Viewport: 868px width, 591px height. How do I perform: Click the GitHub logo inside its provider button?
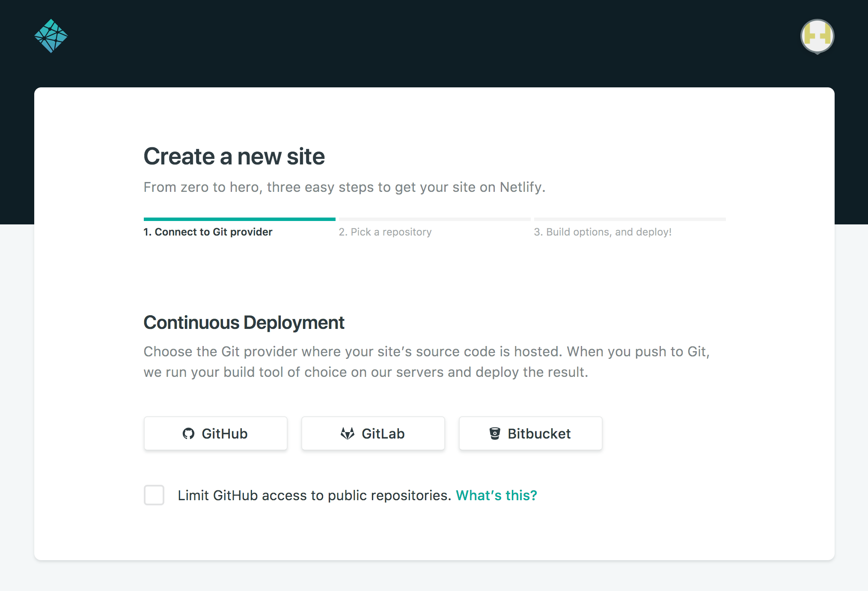189,433
